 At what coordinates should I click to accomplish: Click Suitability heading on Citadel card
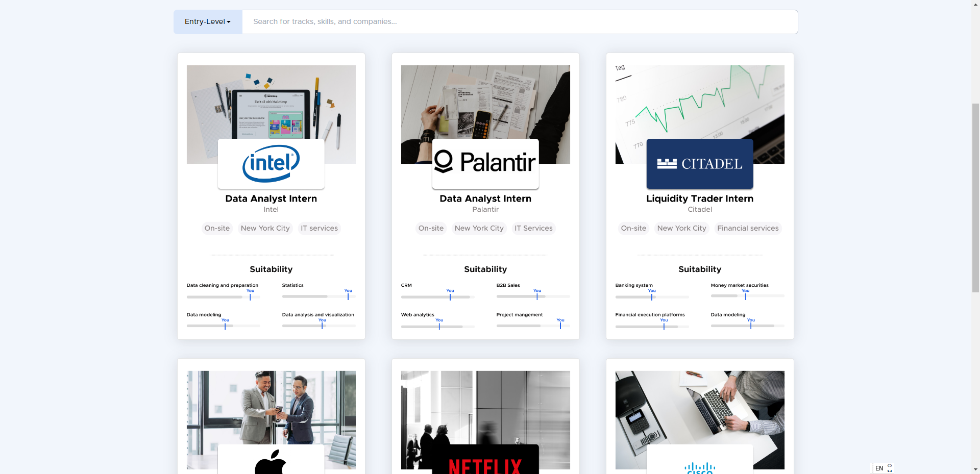(x=700, y=269)
